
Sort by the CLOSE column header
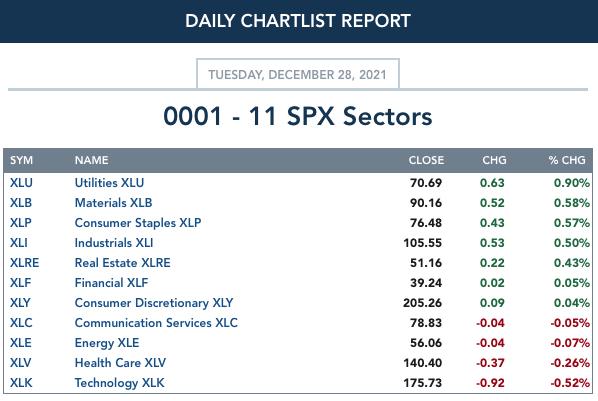[426, 160]
